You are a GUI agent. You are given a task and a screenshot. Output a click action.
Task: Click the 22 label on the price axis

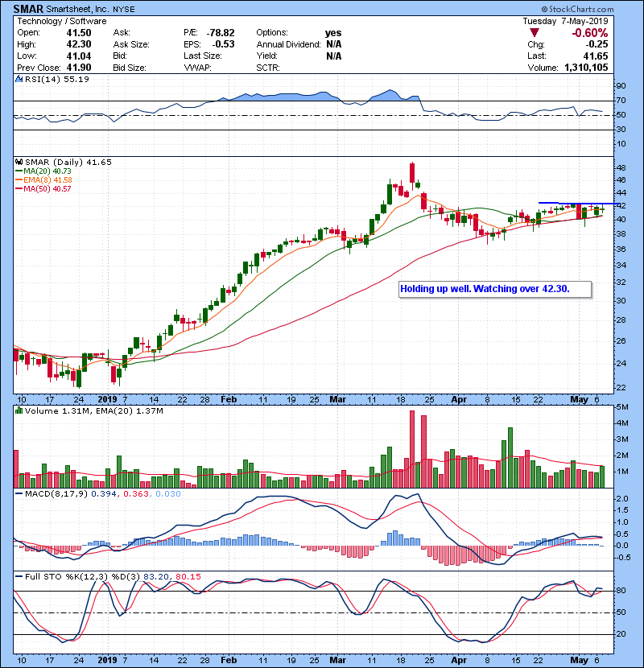pos(621,388)
